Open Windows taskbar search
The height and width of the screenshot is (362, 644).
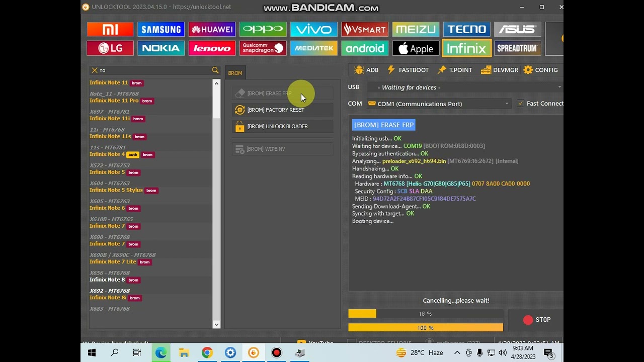(x=115, y=353)
